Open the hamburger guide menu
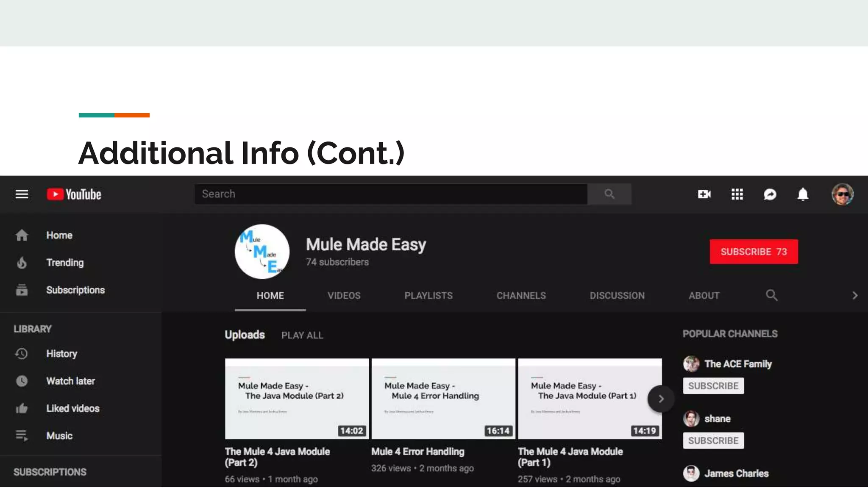Image resolution: width=868 pixels, height=488 pixels. [22, 194]
